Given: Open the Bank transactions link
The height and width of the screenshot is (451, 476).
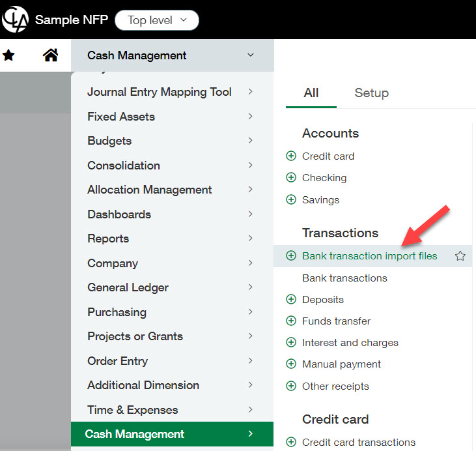Looking at the screenshot, I should tap(344, 278).
